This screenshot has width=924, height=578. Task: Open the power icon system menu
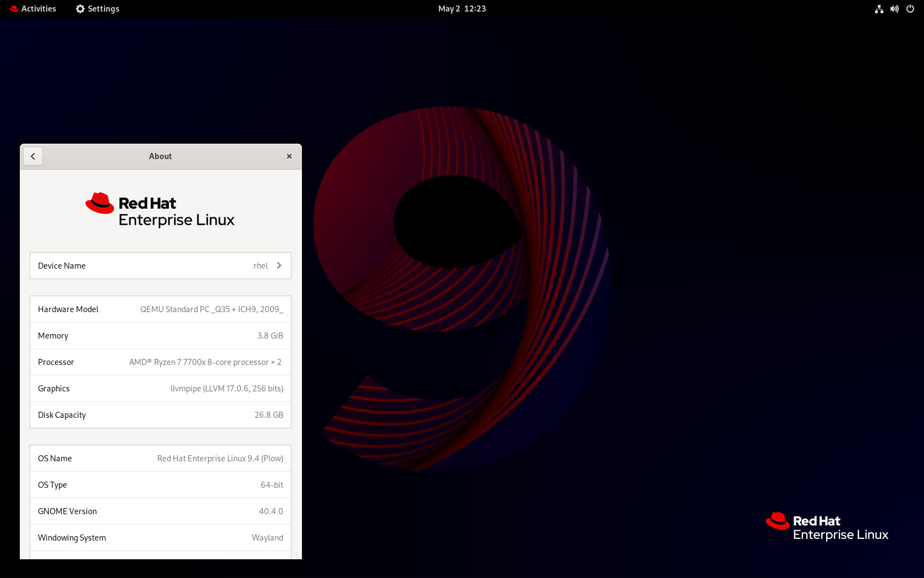tap(910, 9)
